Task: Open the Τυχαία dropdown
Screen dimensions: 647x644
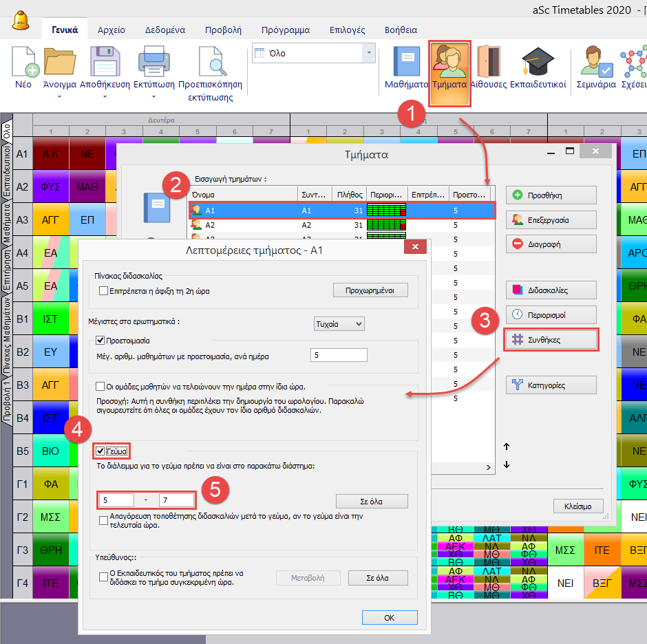Action: (x=338, y=323)
